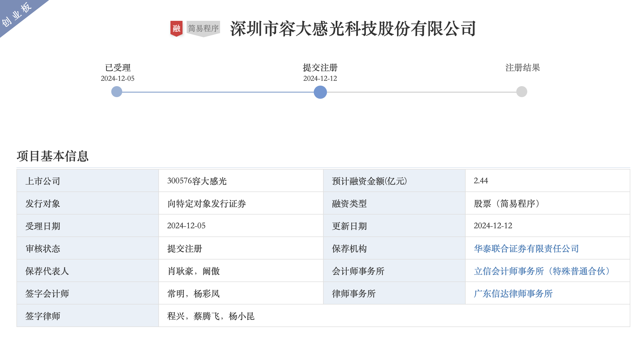点击进度条上蓝色"提交注册"节点
The image size is (644, 344).
click(x=321, y=92)
